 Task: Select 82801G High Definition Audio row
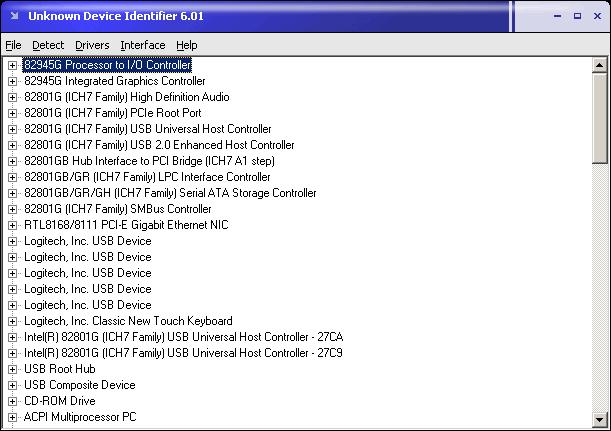(x=127, y=97)
